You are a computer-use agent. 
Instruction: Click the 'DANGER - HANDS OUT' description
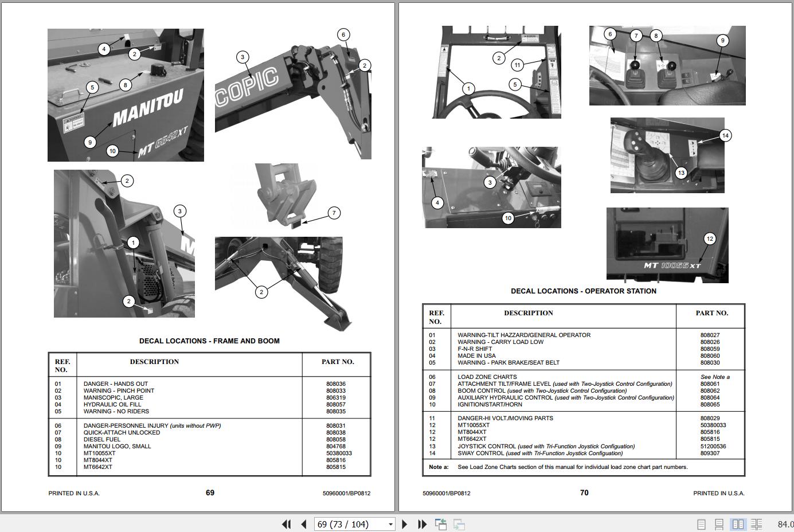(x=116, y=384)
